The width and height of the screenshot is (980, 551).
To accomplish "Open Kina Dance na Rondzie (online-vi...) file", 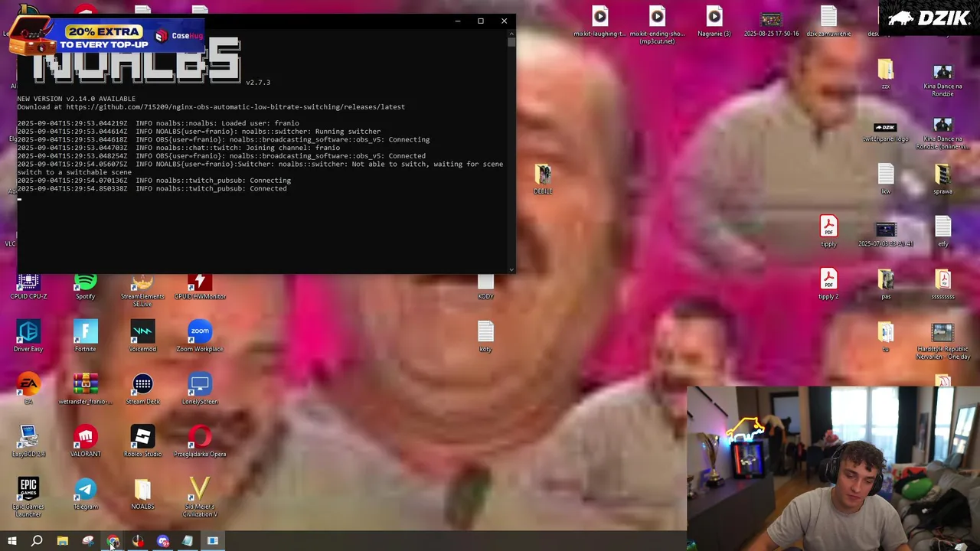I will (942, 133).
